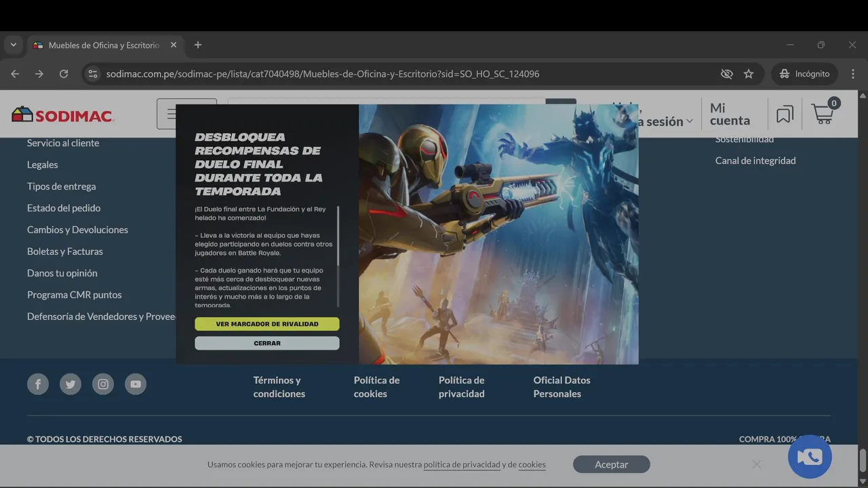The height and width of the screenshot is (488, 868).
Task: Open cookies link in cookie banner
Action: click(x=532, y=464)
